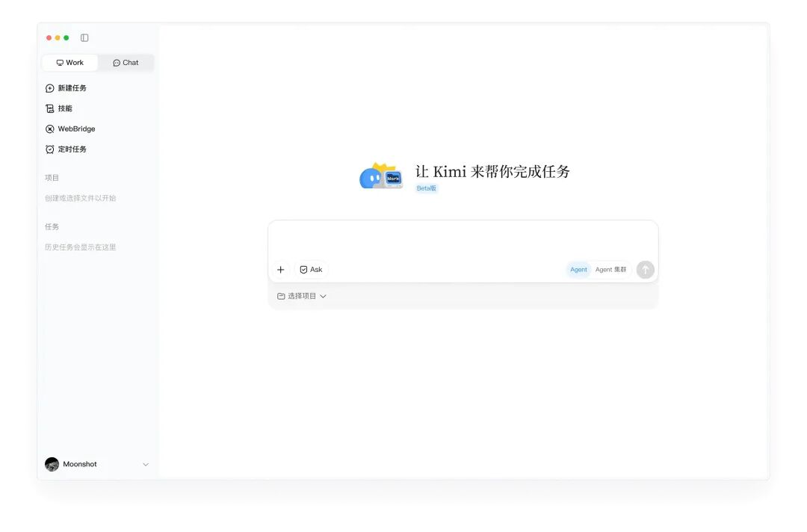This screenshot has width=807, height=532.
Task: Toggle the Ask mode button
Action: tap(311, 270)
